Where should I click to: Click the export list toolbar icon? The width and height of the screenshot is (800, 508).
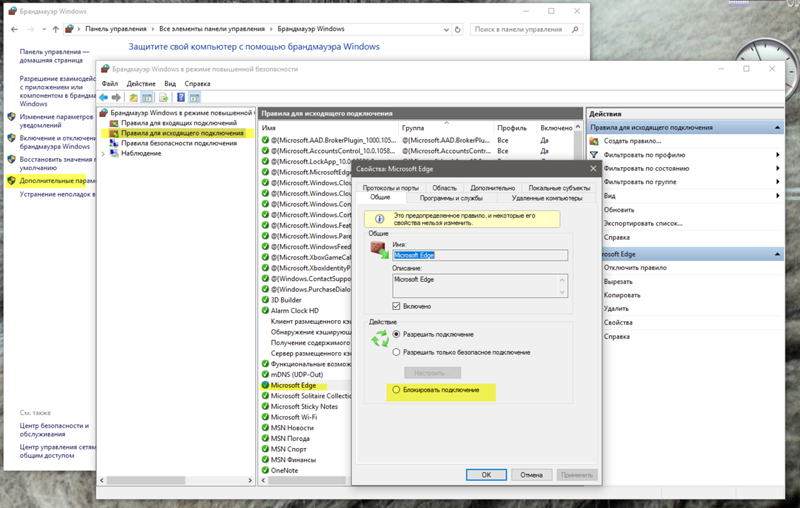[163, 97]
